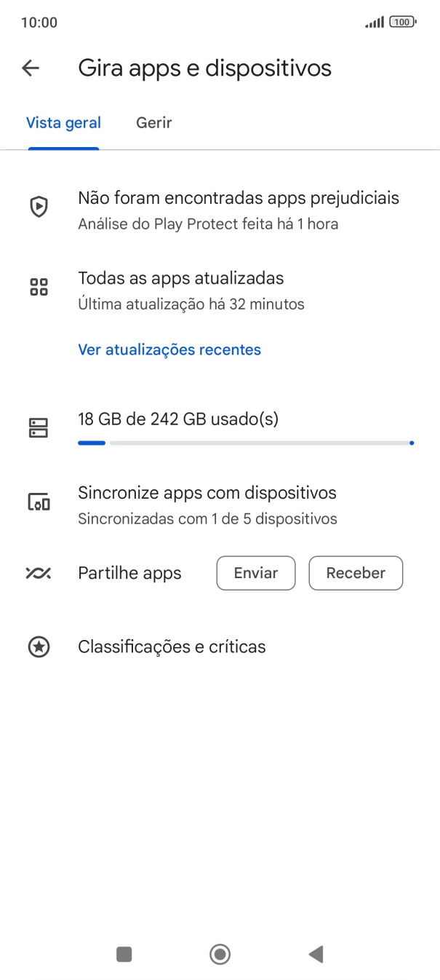Tap the storage icon

point(38,428)
